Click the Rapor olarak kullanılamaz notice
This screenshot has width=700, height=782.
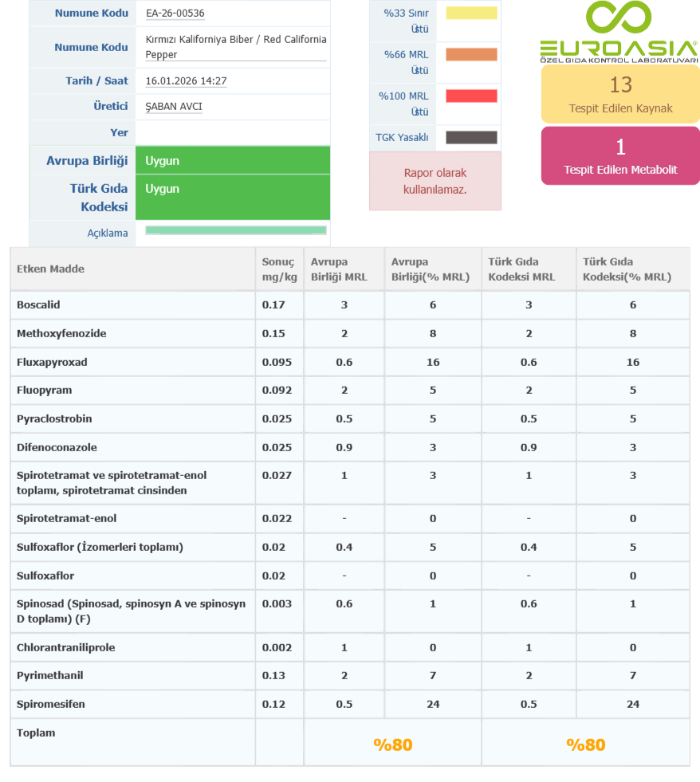(435, 181)
